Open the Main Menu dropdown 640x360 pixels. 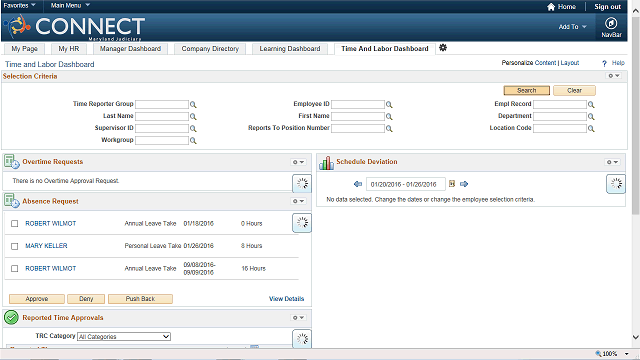(x=70, y=5)
